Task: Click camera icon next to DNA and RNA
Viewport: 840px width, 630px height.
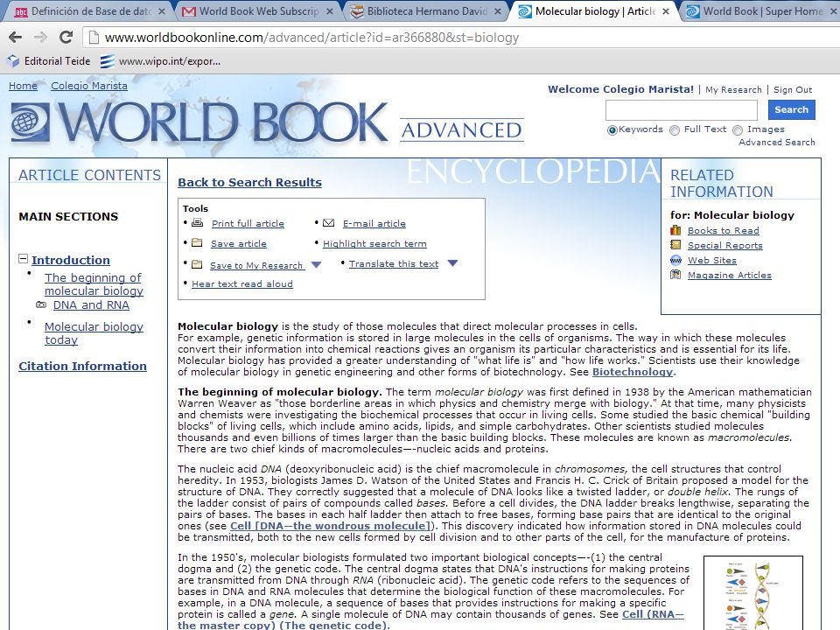Action: point(41,304)
